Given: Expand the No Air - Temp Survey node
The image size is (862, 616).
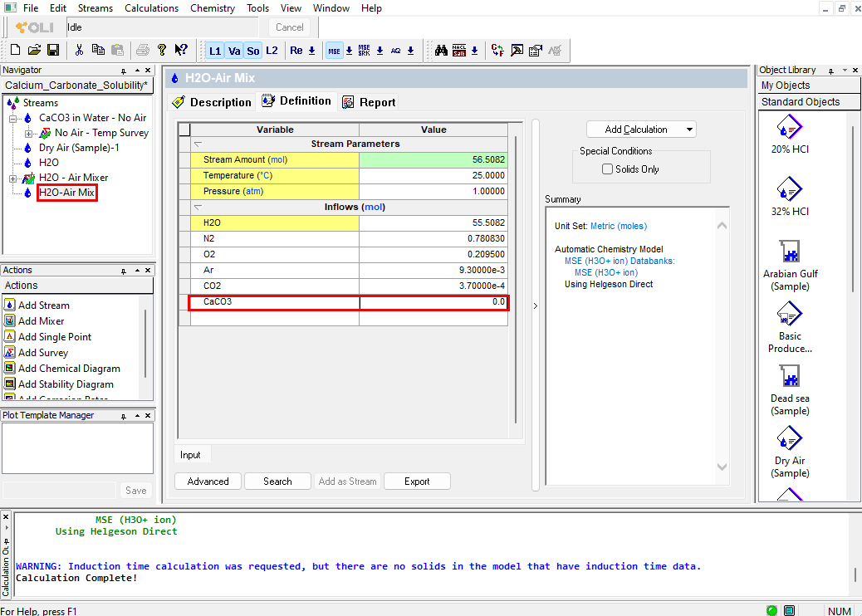Looking at the screenshot, I should point(28,134).
